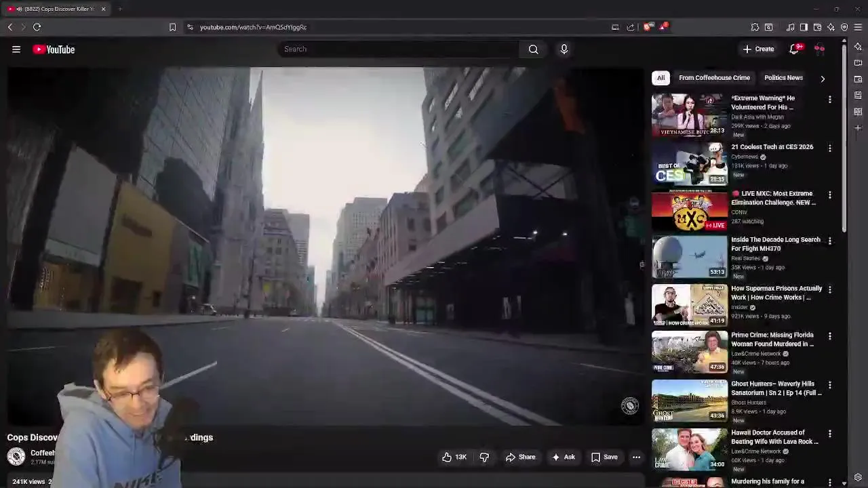868x488 pixels.
Task: Open options for LIVE MXC video
Action: [829, 195]
